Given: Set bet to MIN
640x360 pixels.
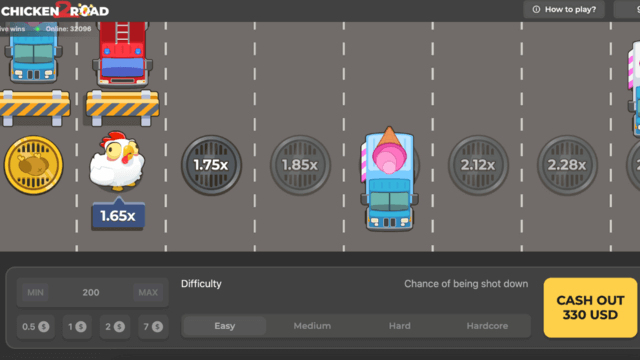Looking at the screenshot, I should tap(36, 292).
